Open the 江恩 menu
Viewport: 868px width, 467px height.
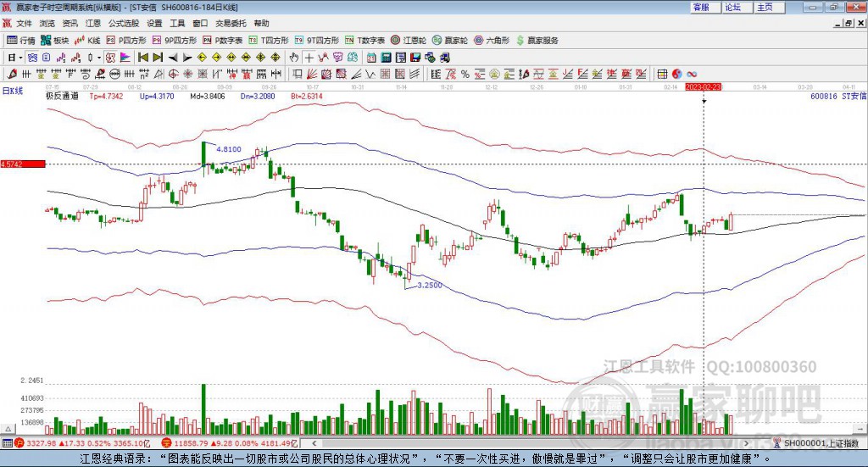pyautogui.click(x=93, y=24)
